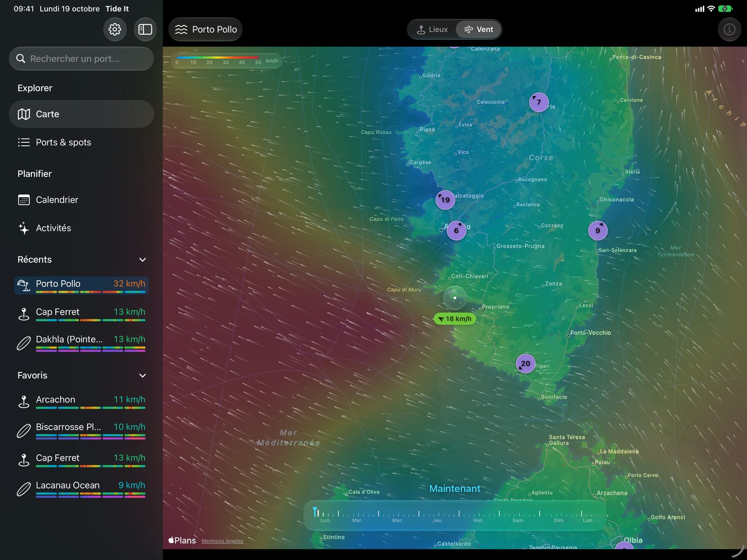Click the Porto Pollo location pin on map
747x560 pixels.
[x=455, y=298]
